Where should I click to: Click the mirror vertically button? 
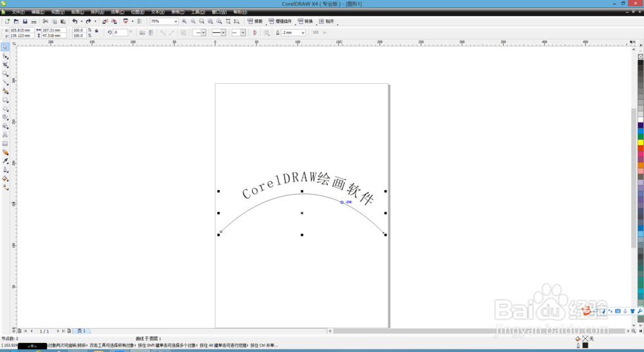[x=151, y=32]
